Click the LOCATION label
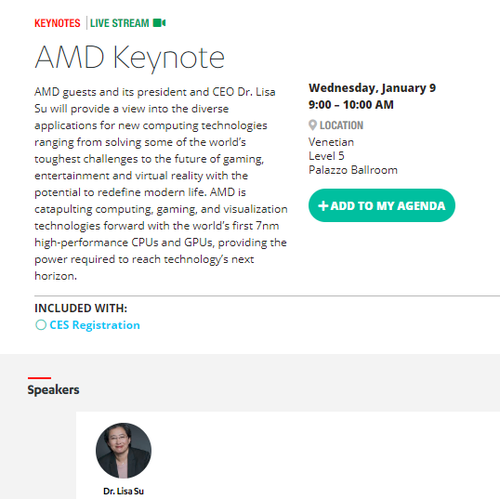 coord(341,125)
